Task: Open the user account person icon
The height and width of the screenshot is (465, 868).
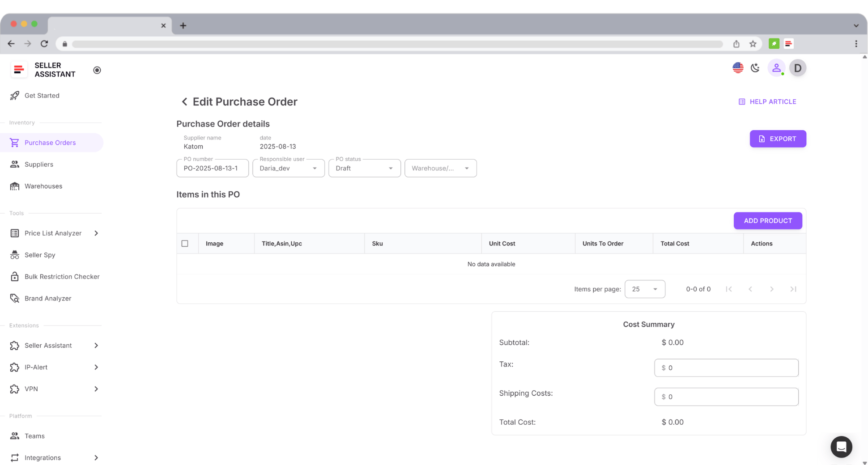Action: tap(776, 68)
